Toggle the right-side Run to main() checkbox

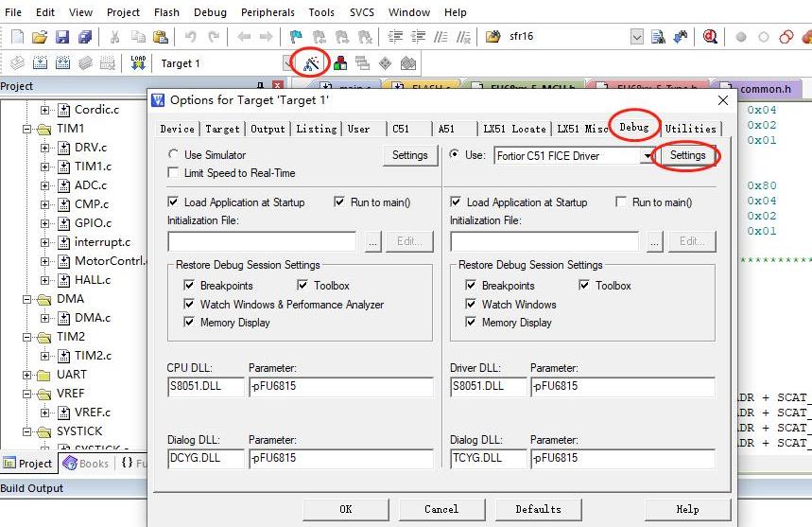tap(621, 202)
